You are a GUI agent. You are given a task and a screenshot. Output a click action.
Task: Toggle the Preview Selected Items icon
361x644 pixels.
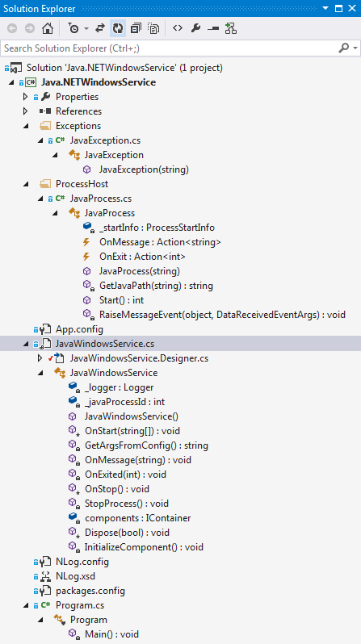click(213, 28)
